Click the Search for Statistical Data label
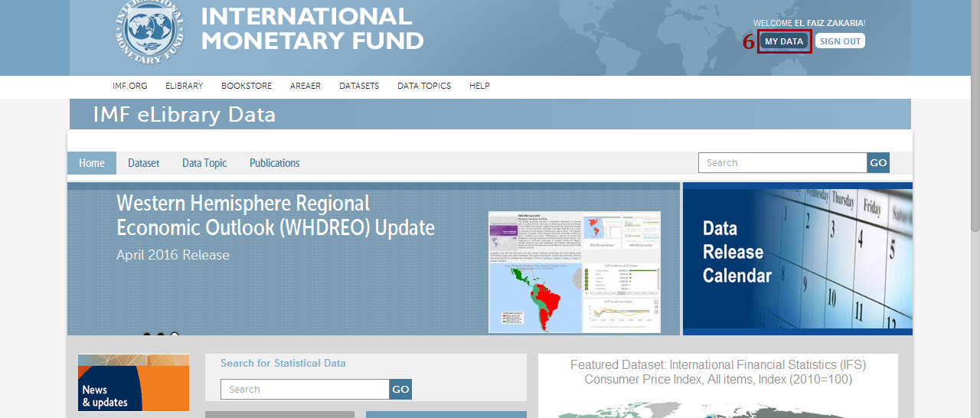 [x=283, y=363]
